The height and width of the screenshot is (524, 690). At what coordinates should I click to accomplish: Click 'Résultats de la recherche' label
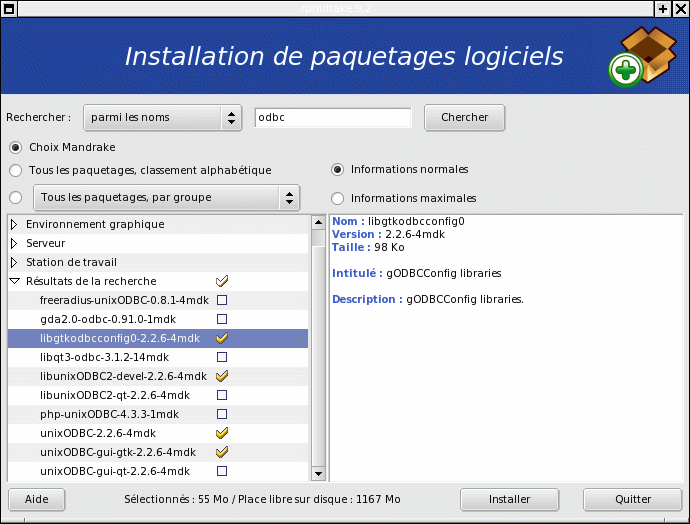coord(91,281)
